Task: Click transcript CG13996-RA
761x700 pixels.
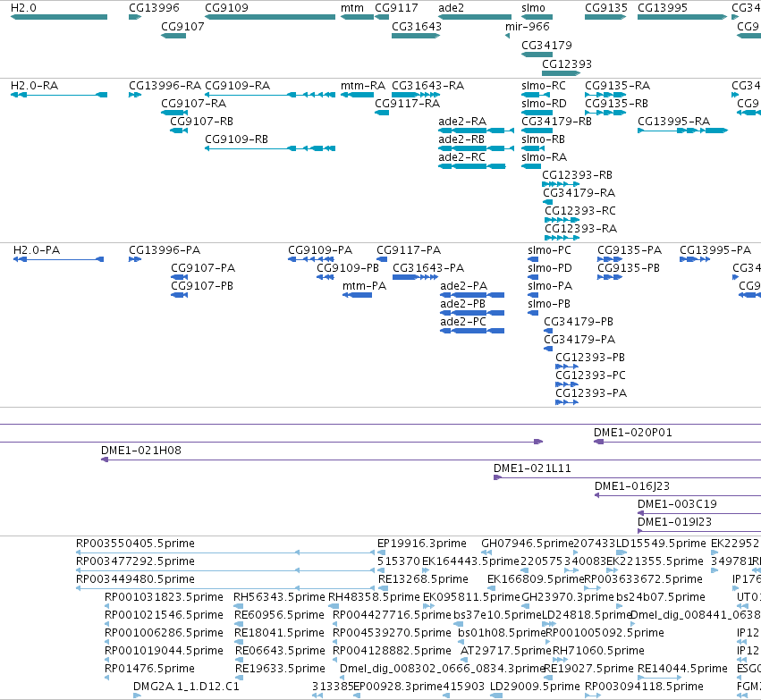Action: tap(135, 95)
